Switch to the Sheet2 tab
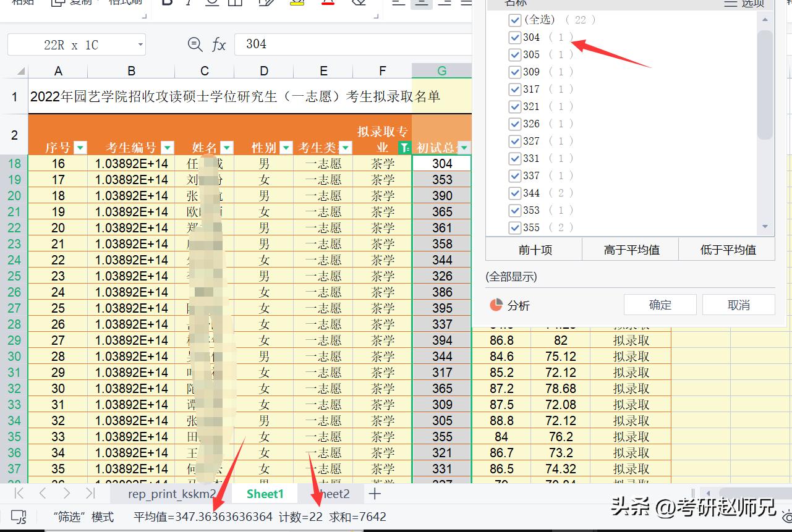 click(333, 494)
